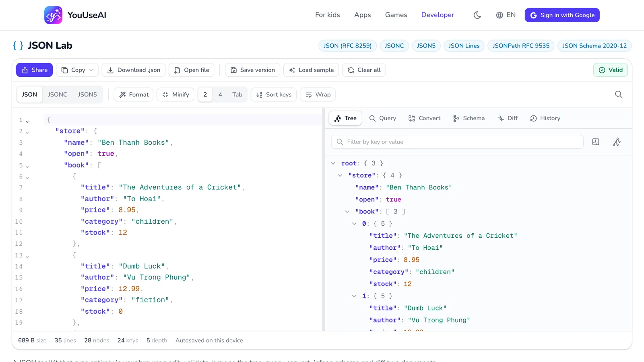Select JSON syntax mode
This screenshot has height=362, width=644.
pyautogui.click(x=29, y=95)
